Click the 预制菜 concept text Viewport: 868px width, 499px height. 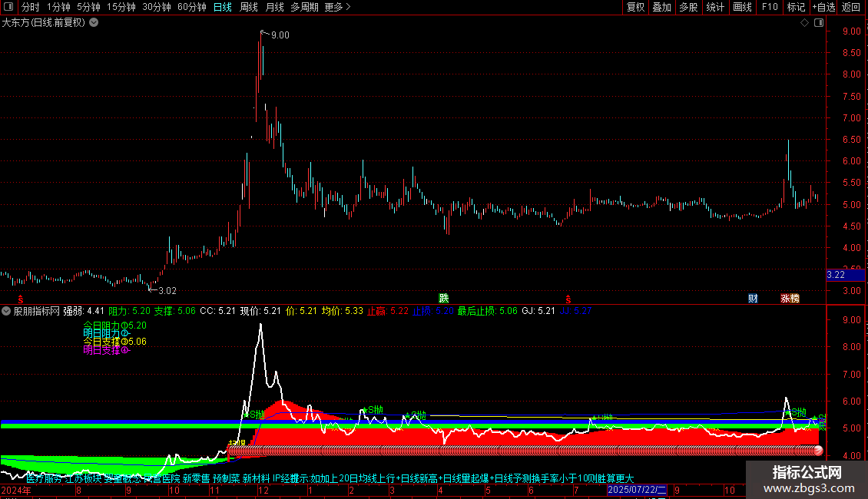[x=227, y=478]
